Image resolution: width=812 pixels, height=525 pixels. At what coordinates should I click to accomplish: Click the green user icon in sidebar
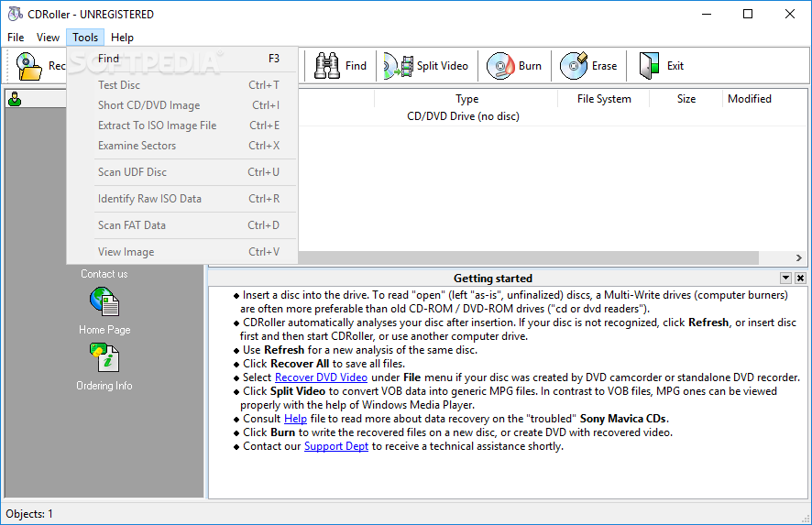coord(15,99)
